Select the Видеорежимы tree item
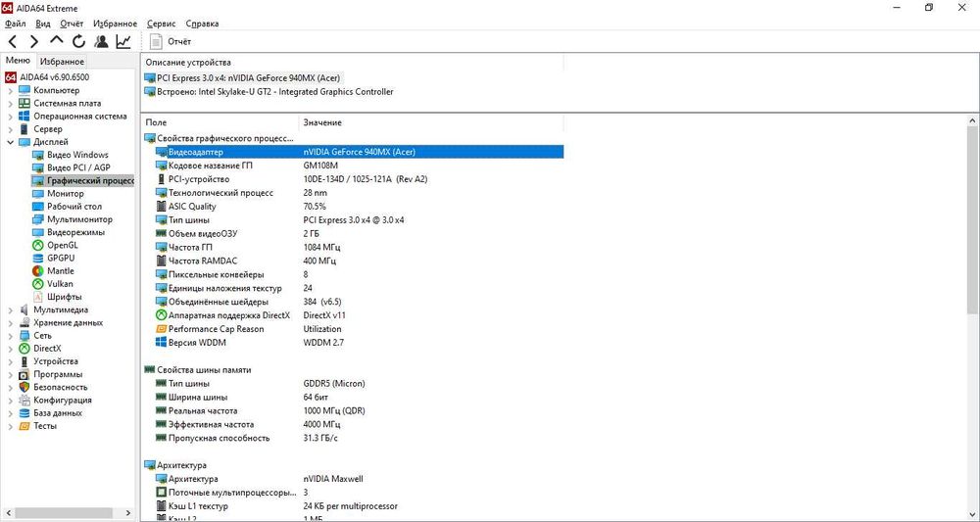 coord(75,232)
